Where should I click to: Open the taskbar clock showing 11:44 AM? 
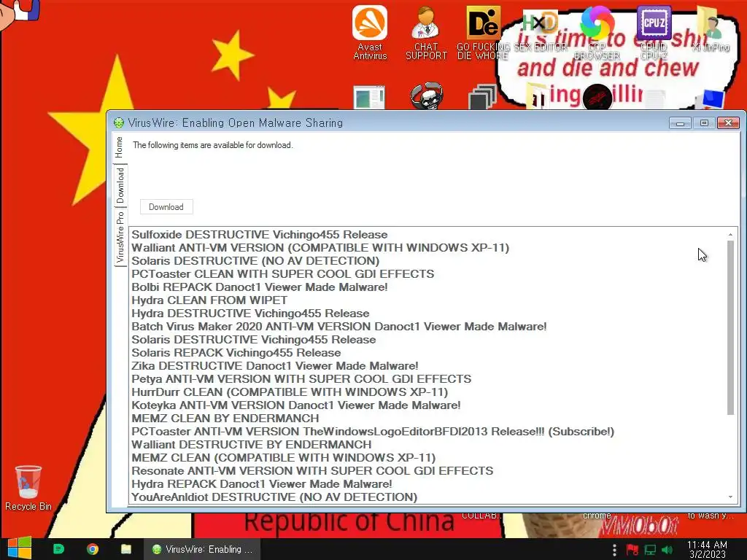707,549
